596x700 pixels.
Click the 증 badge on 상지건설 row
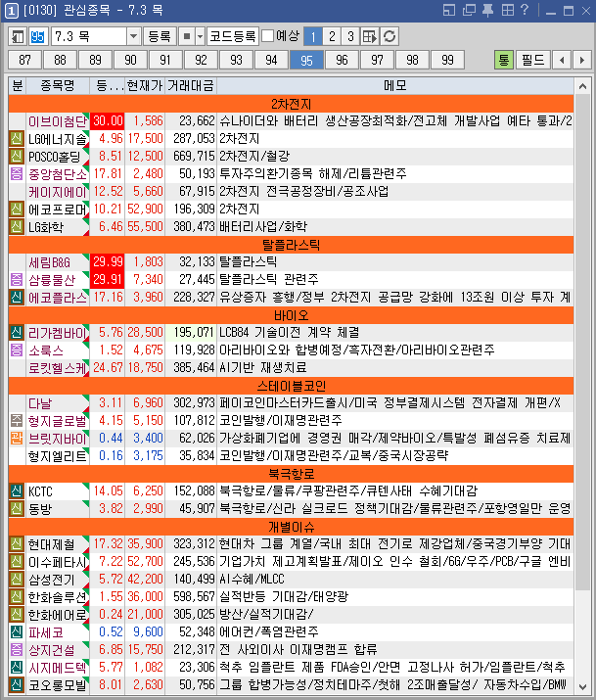17,649
